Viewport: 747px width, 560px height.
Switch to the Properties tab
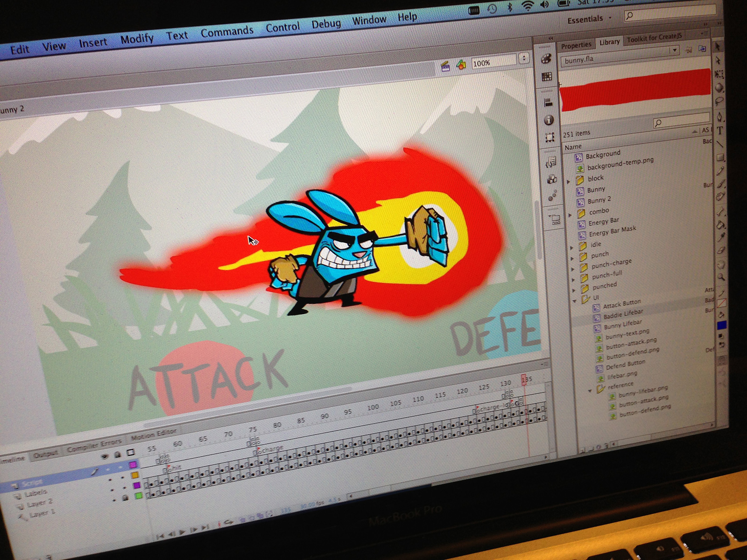[576, 46]
